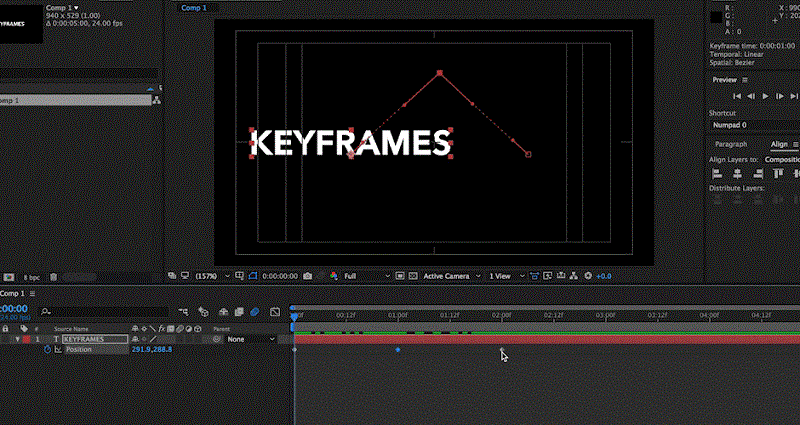
Task: Click the 8 bpc color depth button
Action: coord(32,278)
